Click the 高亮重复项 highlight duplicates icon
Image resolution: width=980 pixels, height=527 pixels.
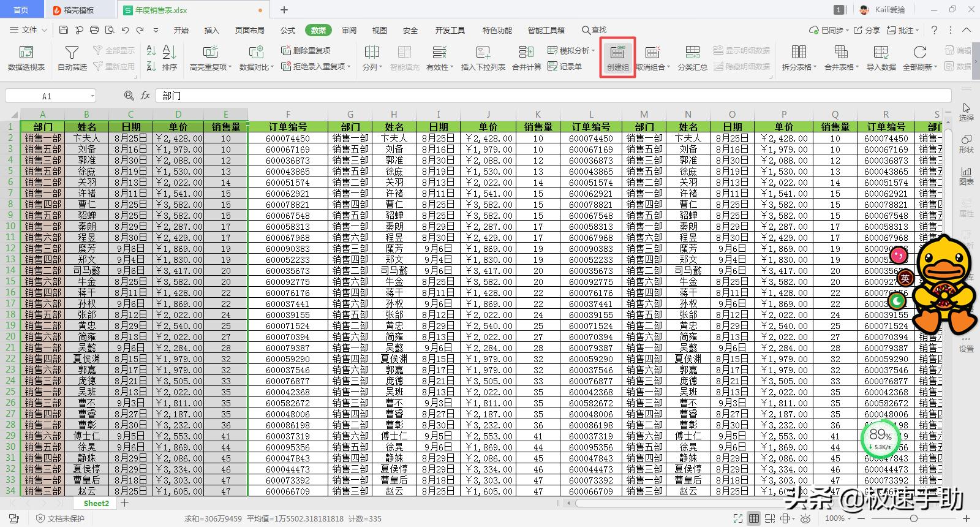(x=210, y=52)
